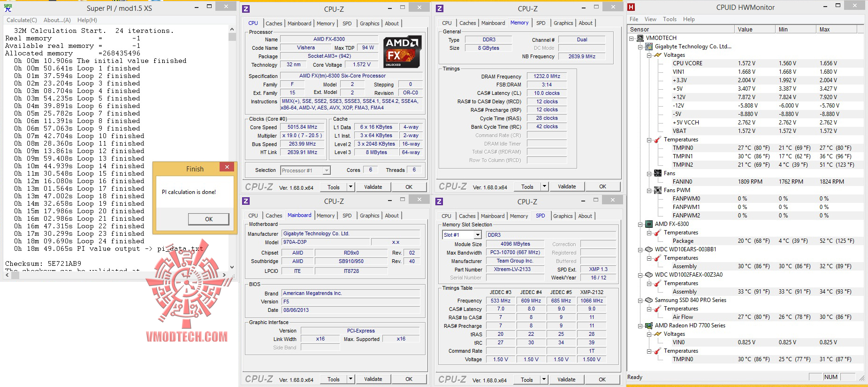Click the AMD FX logo in CPU-Z
The width and height of the screenshot is (868, 387).
pyautogui.click(x=402, y=51)
